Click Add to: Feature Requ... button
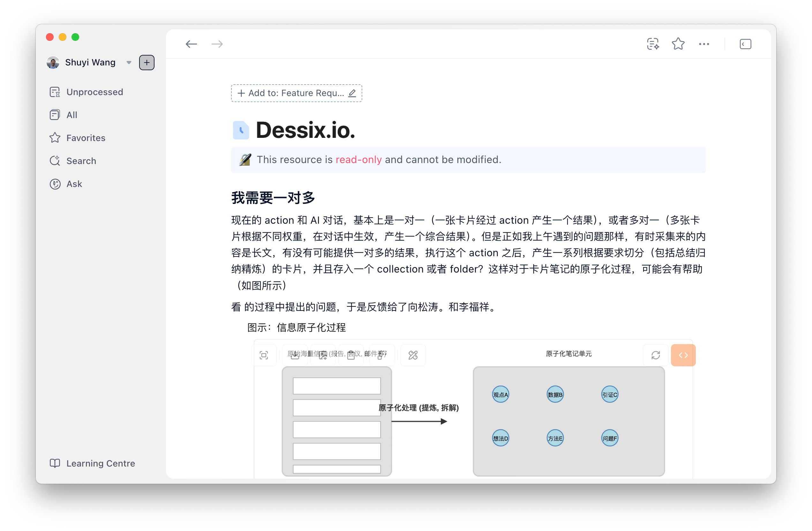This screenshot has height=531, width=812. [x=291, y=93]
